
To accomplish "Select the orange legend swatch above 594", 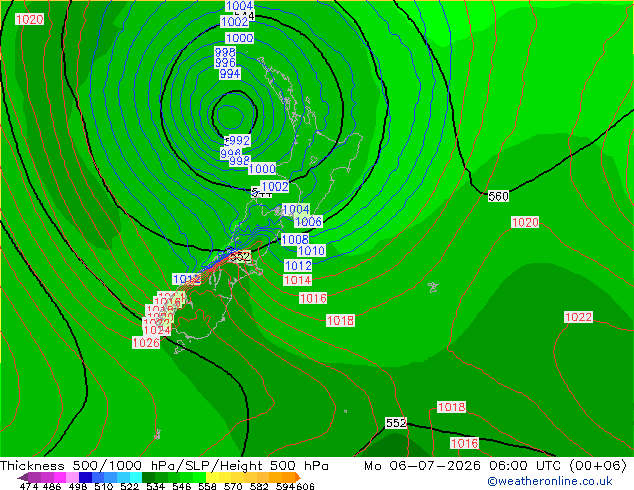I will (x=288, y=477).
